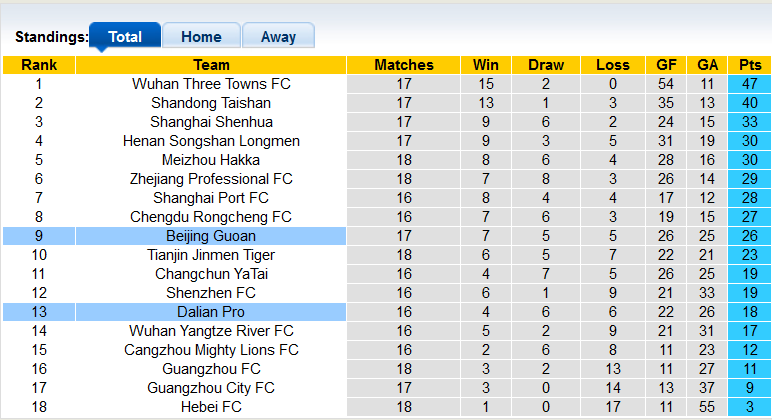Select the Away standings tab
This screenshot has width=772, height=420.
pos(278,36)
